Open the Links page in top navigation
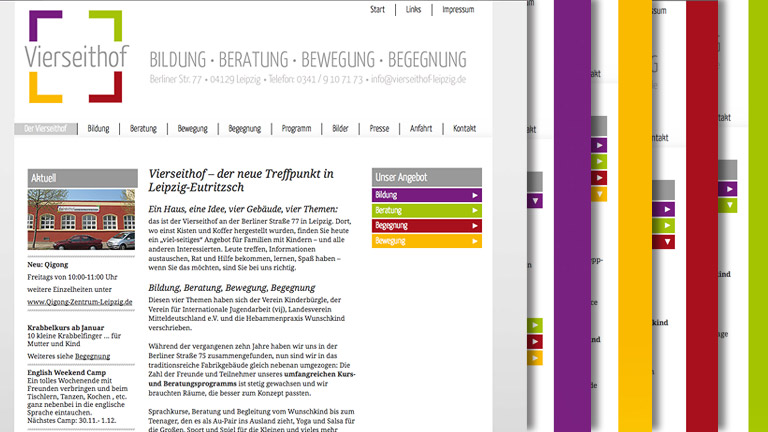This screenshot has width=768, height=432. point(413,9)
